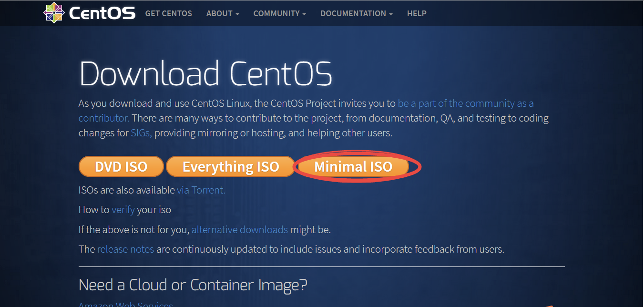Viewport: 644px width, 307px height.
Task: Click the Amazon Web Services link
Action: pos(126,304)
